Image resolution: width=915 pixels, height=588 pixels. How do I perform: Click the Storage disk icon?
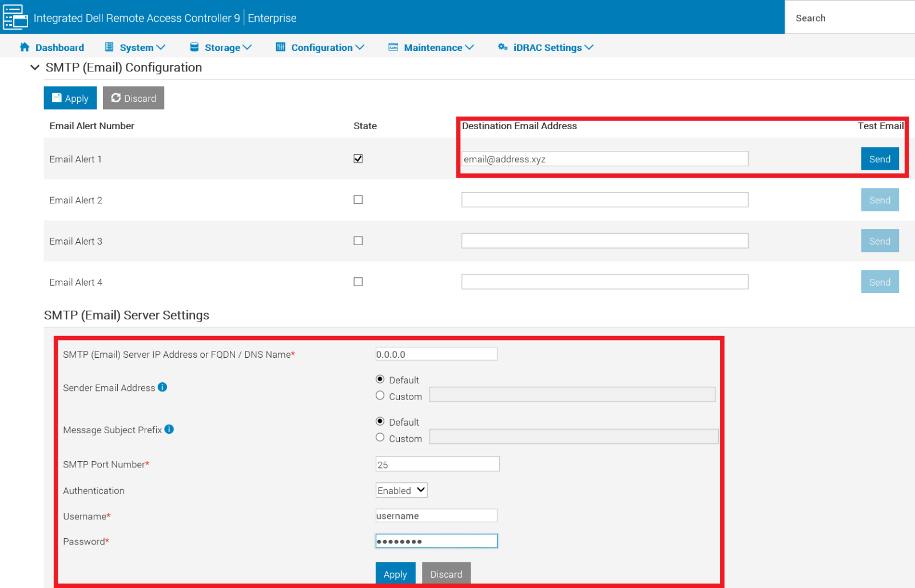[194, 47]
